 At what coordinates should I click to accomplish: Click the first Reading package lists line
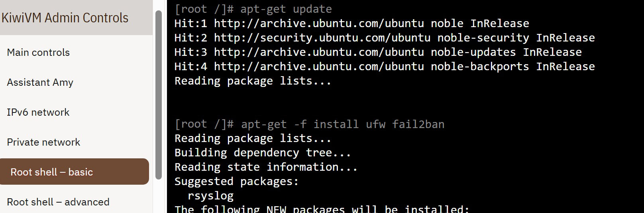[253, 81]
